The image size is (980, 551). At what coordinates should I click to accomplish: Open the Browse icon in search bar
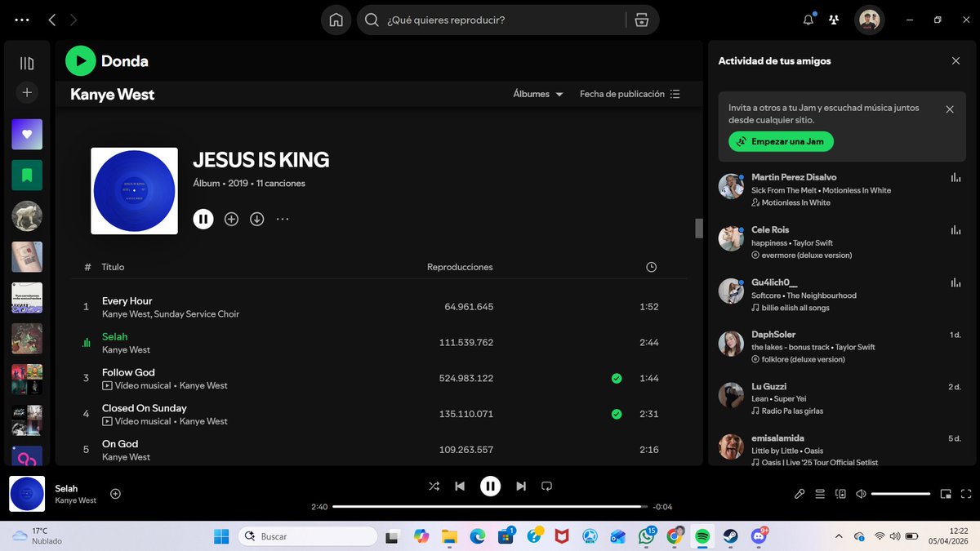click(642, 20)
